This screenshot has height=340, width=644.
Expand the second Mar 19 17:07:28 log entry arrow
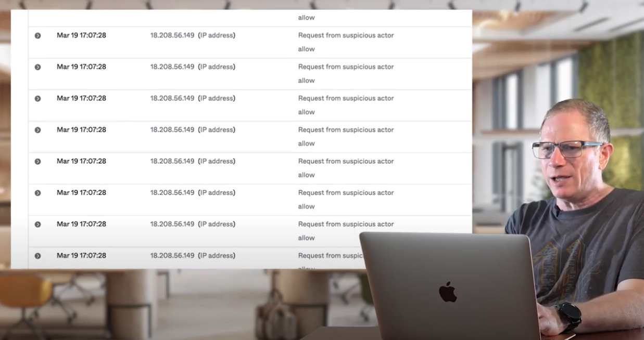[x=37, y=67]
